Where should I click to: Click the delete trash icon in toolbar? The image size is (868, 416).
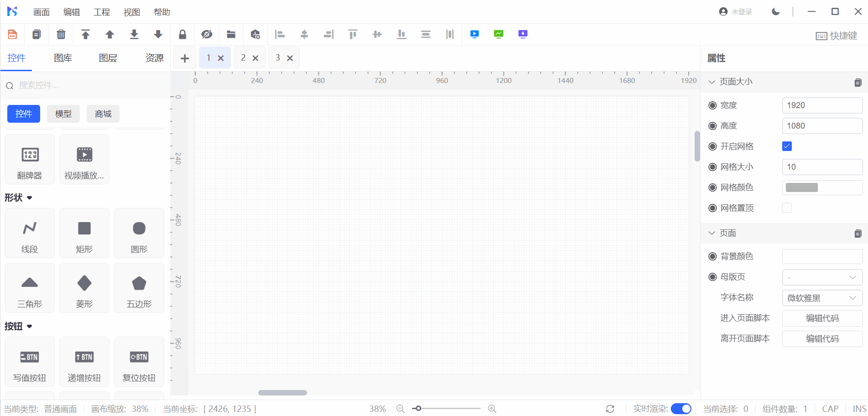click(x=61, y=35)
